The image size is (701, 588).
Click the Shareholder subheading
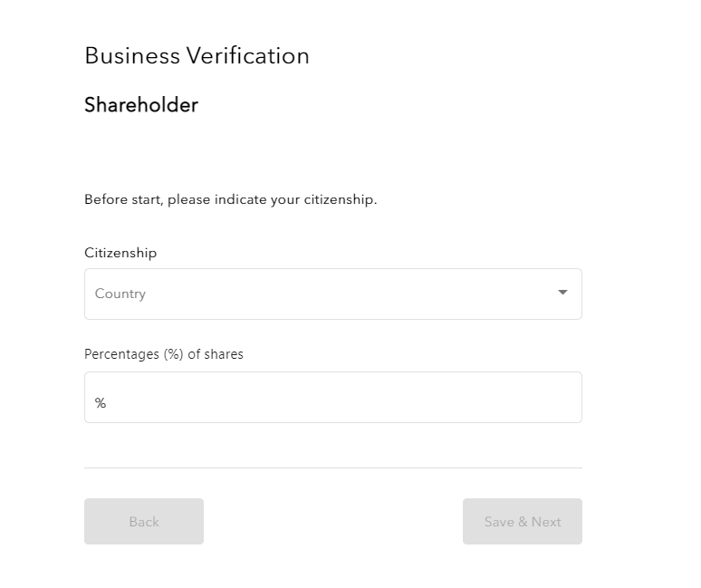click(140, 105)
